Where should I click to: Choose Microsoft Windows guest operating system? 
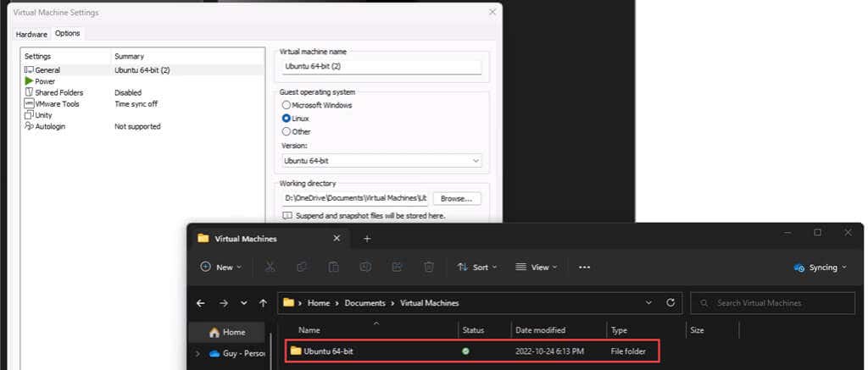coord(287,105)
